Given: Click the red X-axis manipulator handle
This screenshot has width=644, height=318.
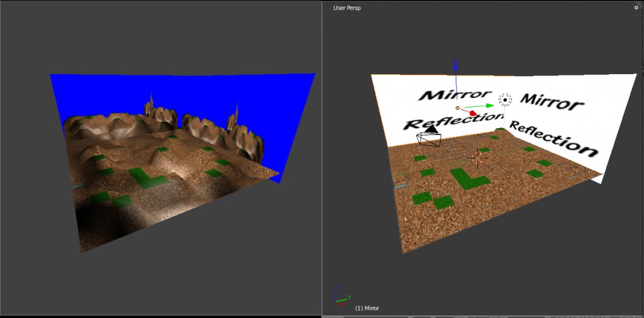Looking at the screenshot, I should tap(472, 113).
